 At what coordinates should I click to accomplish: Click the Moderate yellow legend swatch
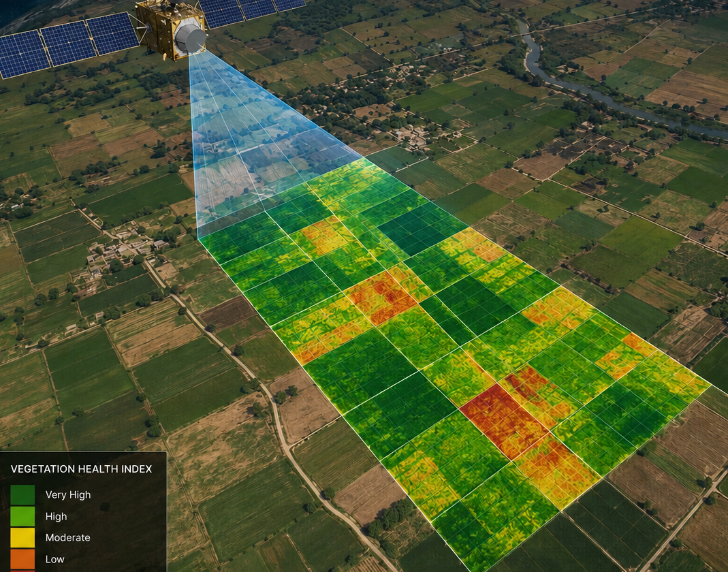(x=22, y=538)
